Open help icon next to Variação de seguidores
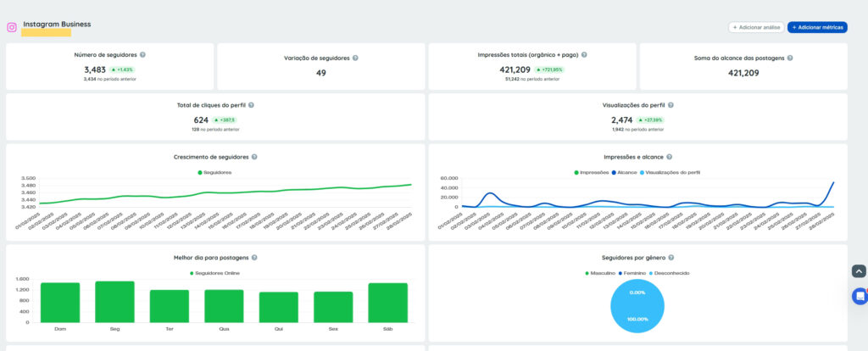868x351 pixels. (355, 58)
